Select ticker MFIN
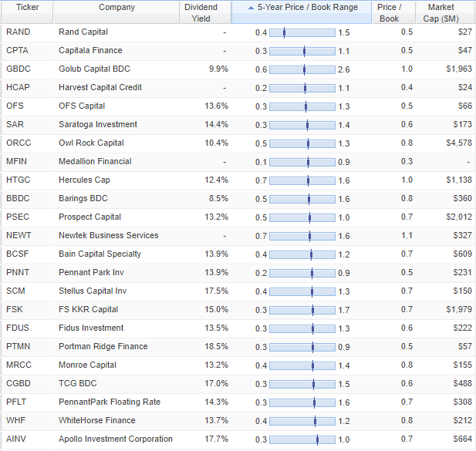476x451 pixels. (16, 161)
